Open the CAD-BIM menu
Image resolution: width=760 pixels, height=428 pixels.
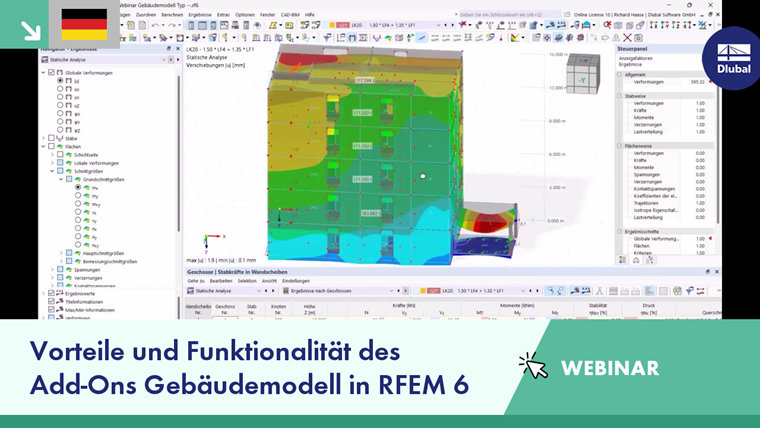coord(290,15)
